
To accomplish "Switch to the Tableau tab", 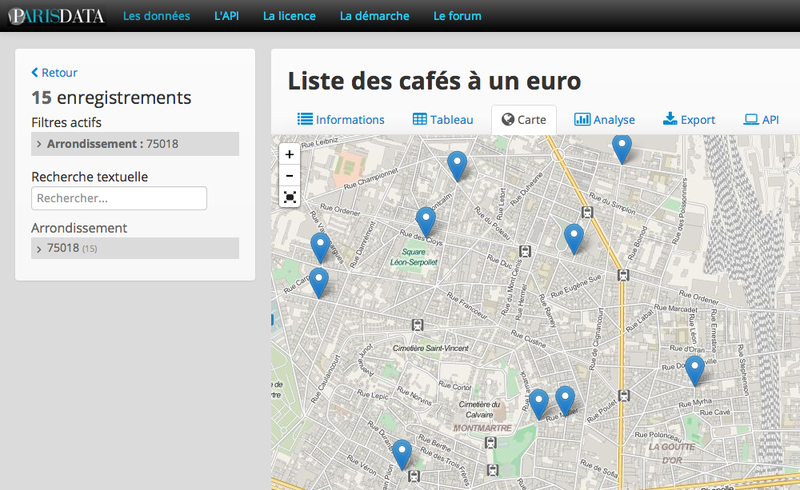I will pos(443,119).
